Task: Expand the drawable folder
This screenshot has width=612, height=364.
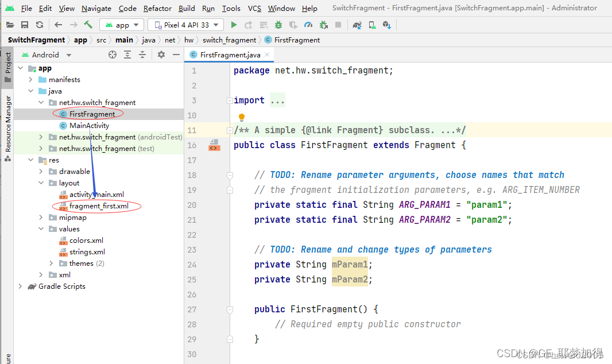Action: tap(41, 171)
